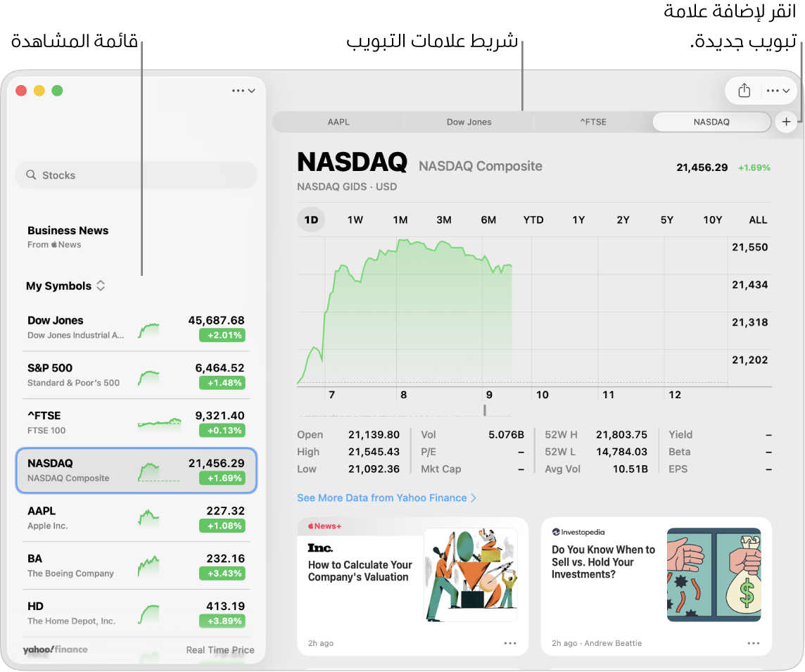Toggle Dow Jones +2.01% change badge
Viewport: 805px width, 672px height.
point(222,335)
